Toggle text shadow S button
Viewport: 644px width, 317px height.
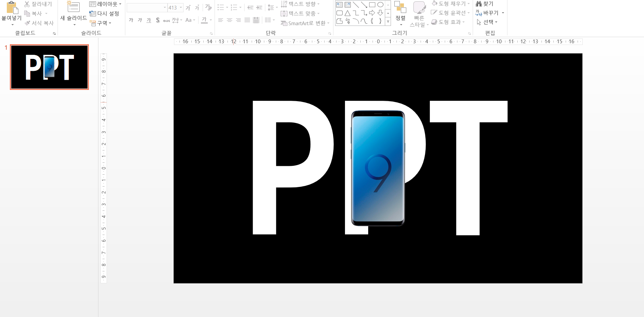158,20
